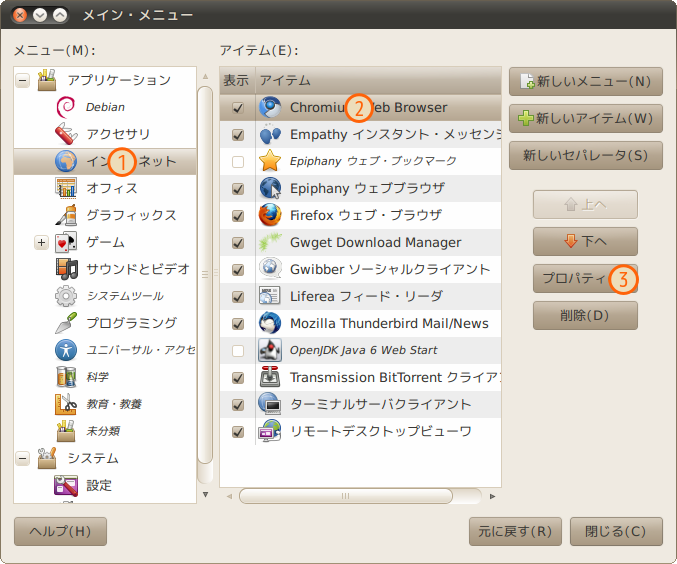Click menu tree scrollbar up arrow
Screen dimensions: 677x564
click(206, 76)
